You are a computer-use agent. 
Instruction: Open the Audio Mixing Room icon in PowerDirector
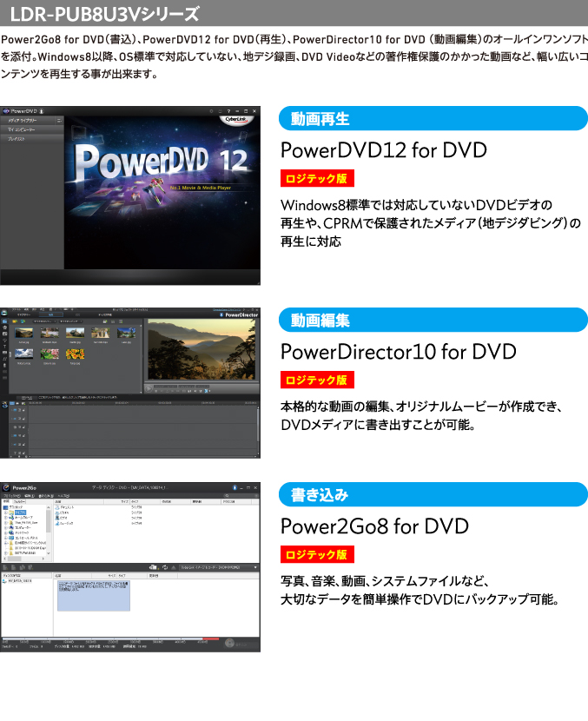4,359
